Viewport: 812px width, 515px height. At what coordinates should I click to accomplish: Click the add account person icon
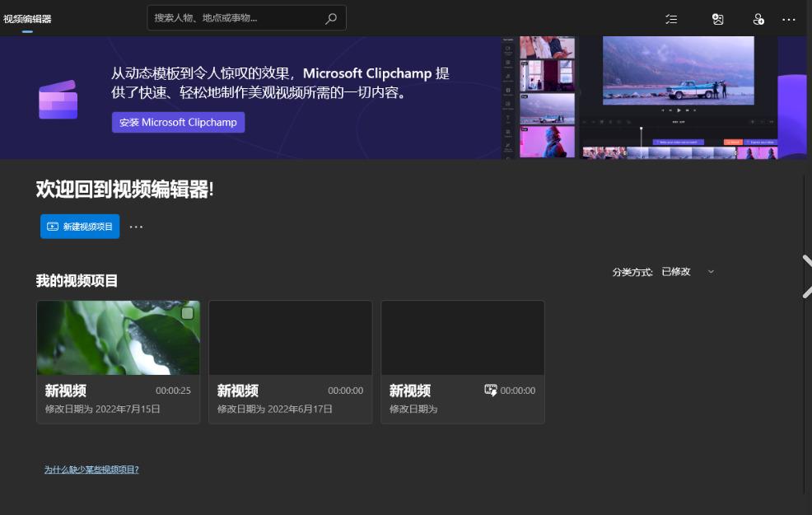pos(758,19)
